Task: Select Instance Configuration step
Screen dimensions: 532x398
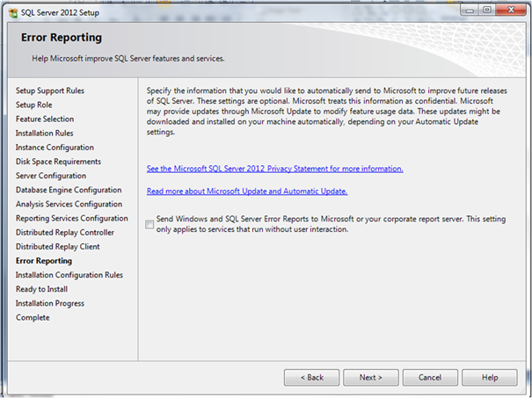Action: [55, 148]
